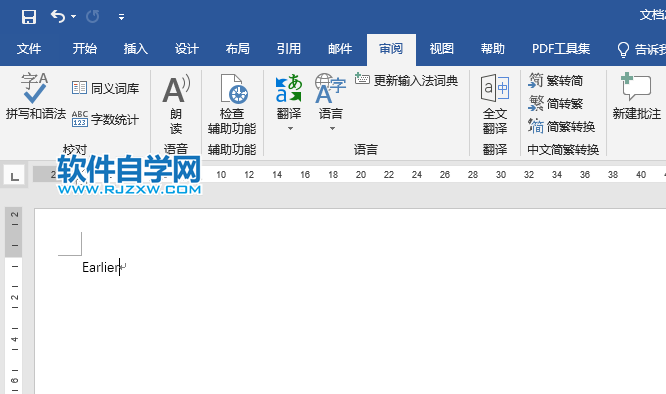Open the 同义词库 thesaurus
Viewport: 666px width, 394px height.
coord(105,88)
